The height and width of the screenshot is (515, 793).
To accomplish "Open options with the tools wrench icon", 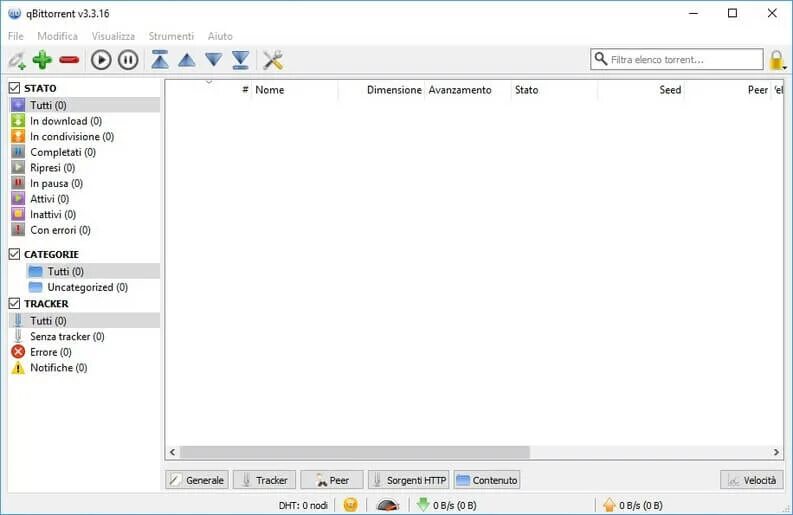I will click(x=273, y=60).
